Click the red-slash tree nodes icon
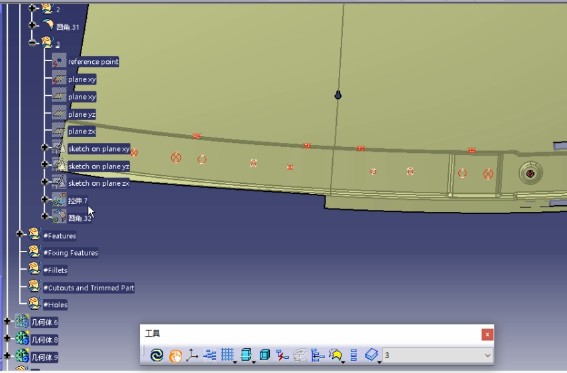Screen dimensions: 567x373 282,355
